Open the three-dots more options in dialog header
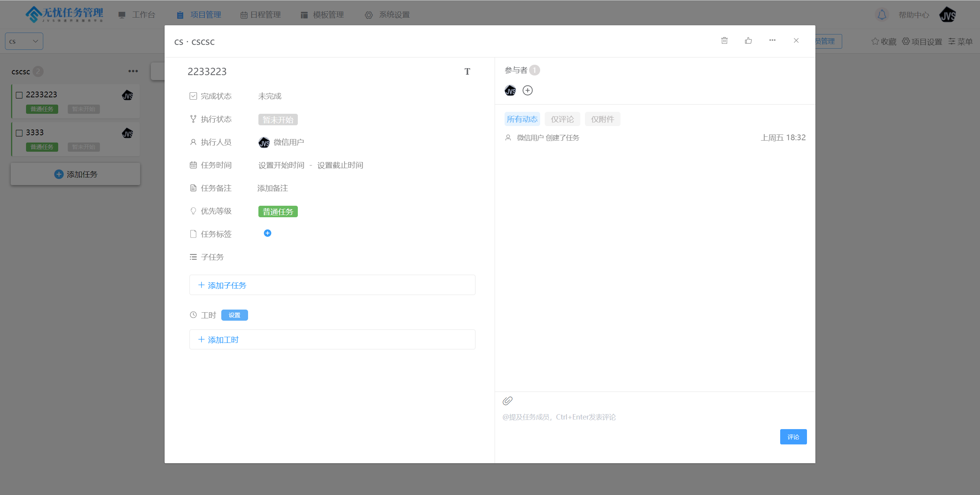The image size is (980, 495). coord(772,40)
